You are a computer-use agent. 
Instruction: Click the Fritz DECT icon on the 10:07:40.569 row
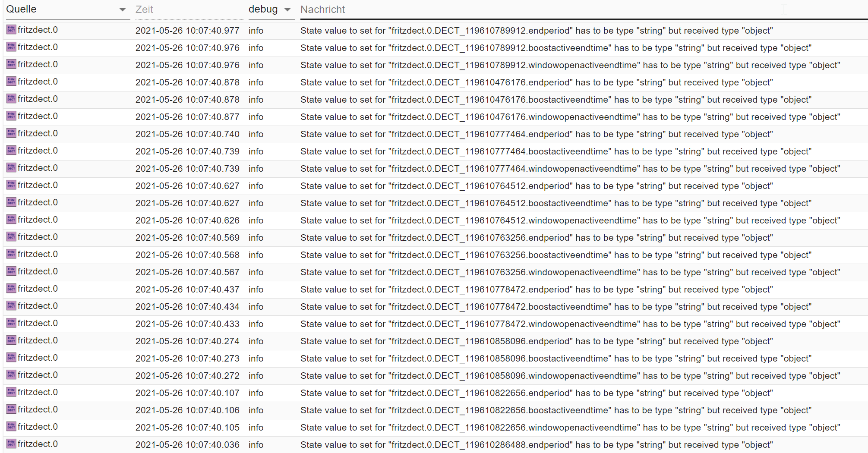point(11,236)
